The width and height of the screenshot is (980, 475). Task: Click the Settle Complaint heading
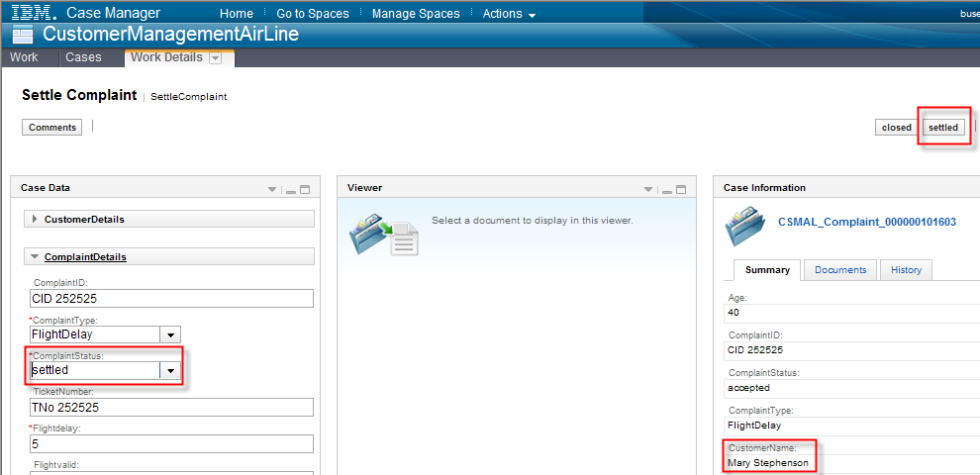pyautogui.click(x=79, y=95)
